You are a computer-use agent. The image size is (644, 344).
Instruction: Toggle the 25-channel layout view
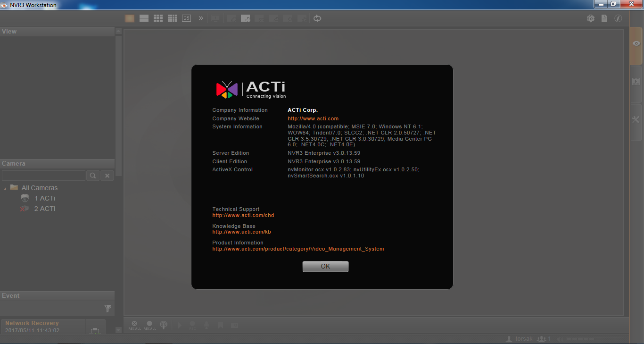coord(186,18)
